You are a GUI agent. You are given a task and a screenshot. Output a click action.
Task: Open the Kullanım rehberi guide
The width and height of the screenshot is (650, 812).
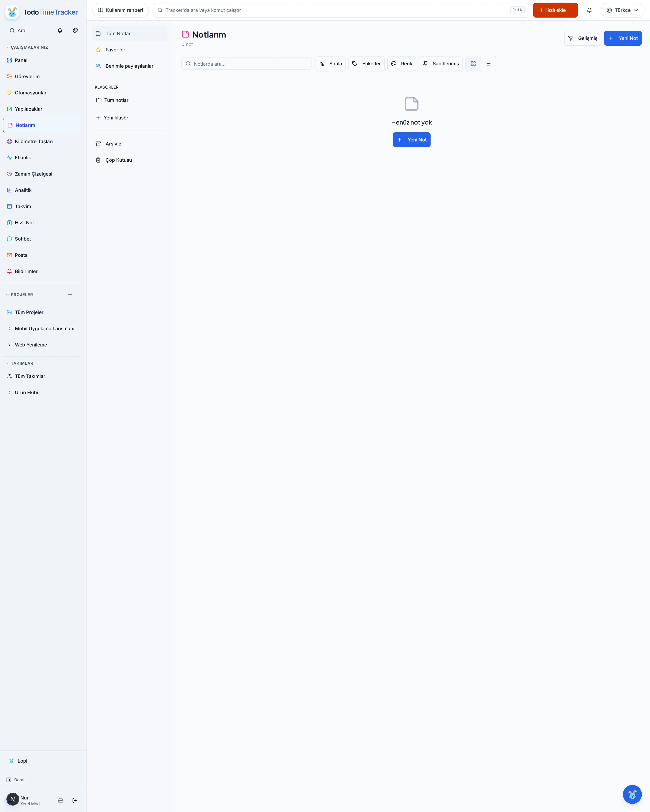pos(120,10)
